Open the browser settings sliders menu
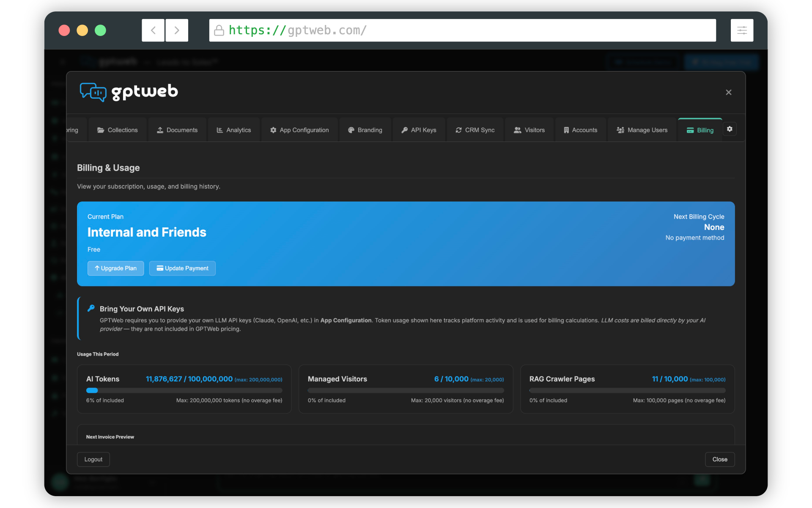The width and height of the screenshot is (812, 508). tap(742, 30)
